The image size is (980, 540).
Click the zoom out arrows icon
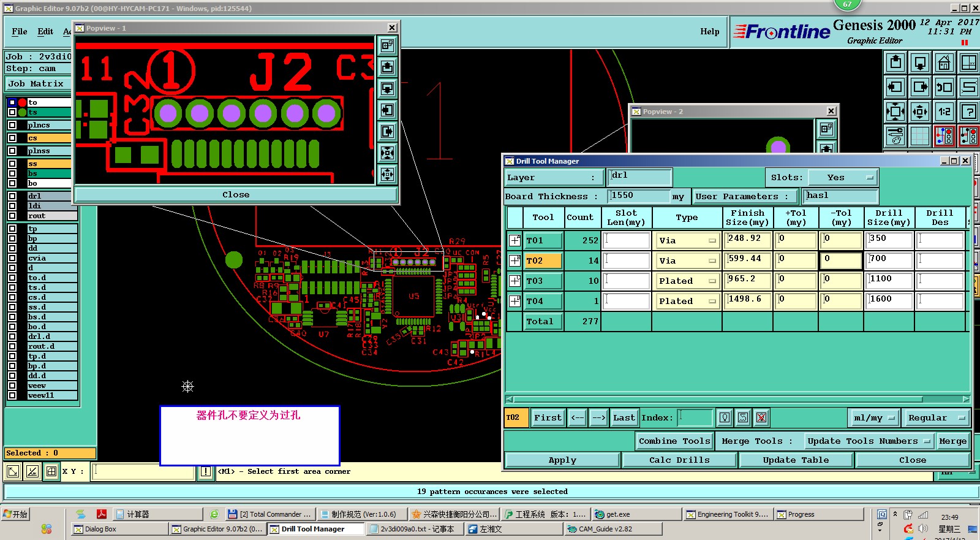point(920,112)
